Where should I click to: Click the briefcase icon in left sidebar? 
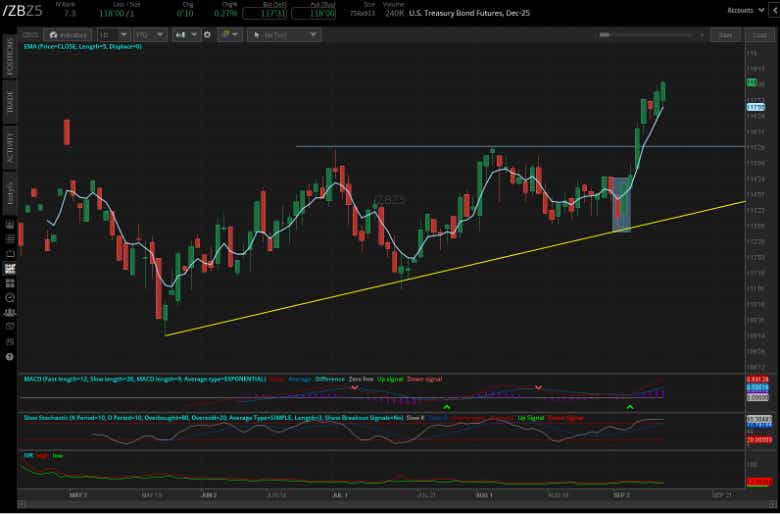pyautogui.click(x=9, y=254)
